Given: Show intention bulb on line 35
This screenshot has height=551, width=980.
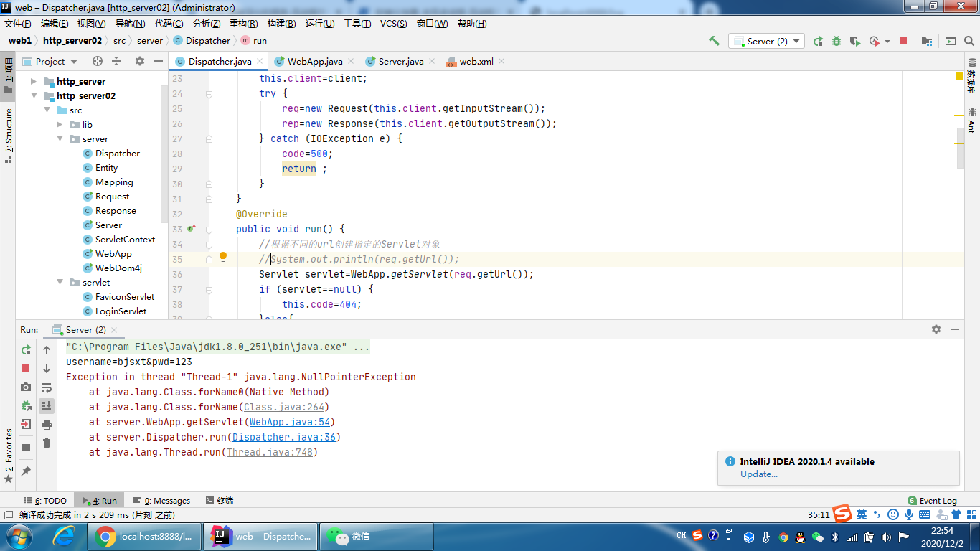Looking at the screenshot, I should [223, 257].
